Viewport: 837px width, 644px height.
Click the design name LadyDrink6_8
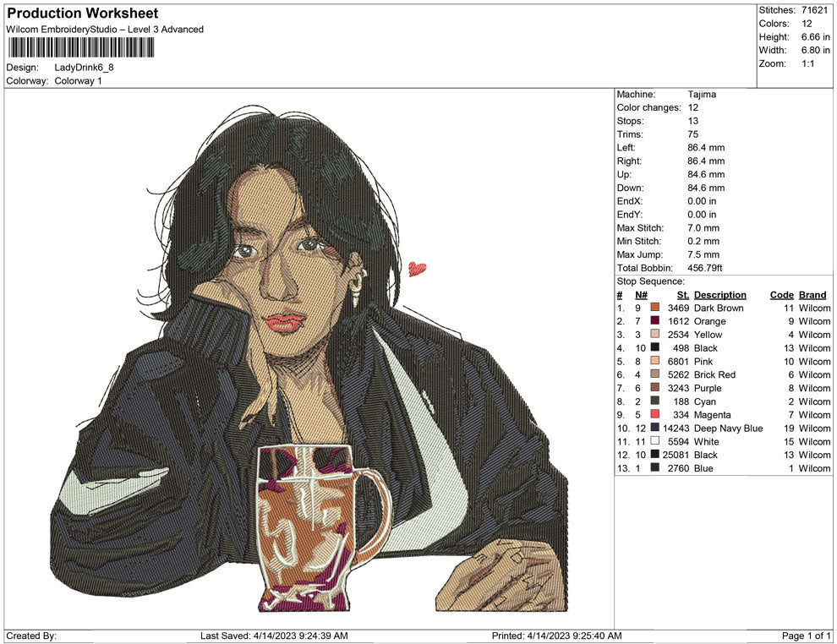pyautogui.click(x=84, y=68)
